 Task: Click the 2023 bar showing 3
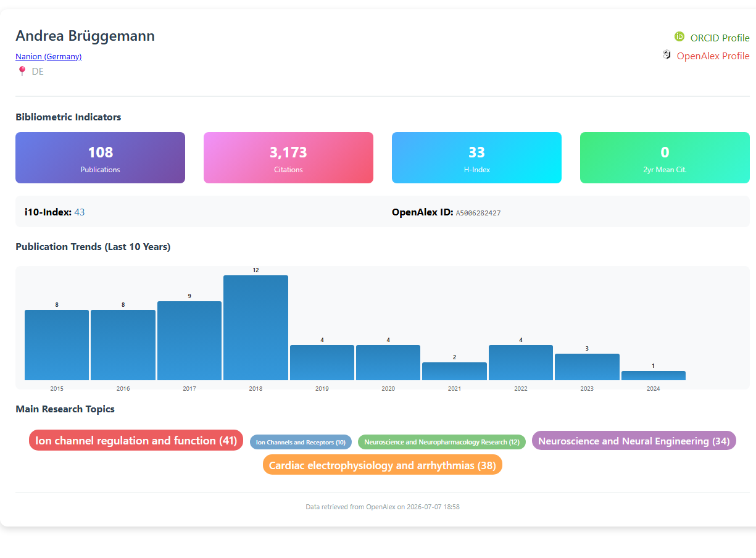(x=587, y=367)
